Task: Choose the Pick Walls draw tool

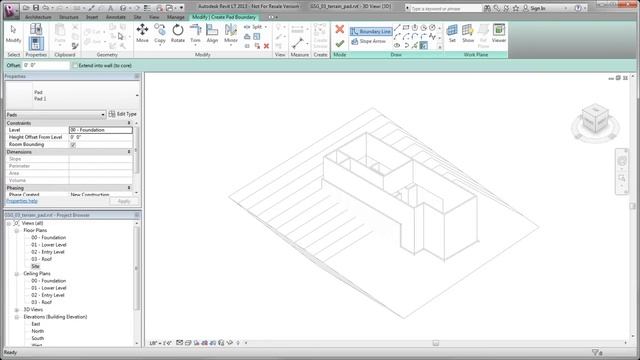Action: coord(423,45)
